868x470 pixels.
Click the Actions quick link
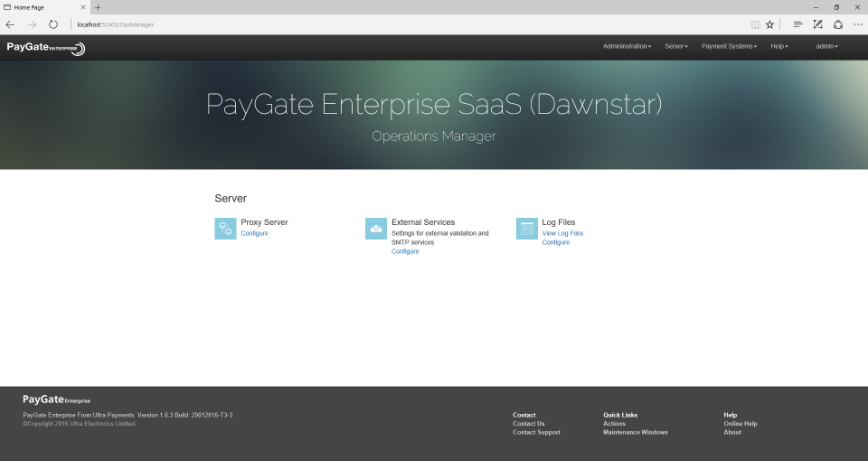(614, 424)
